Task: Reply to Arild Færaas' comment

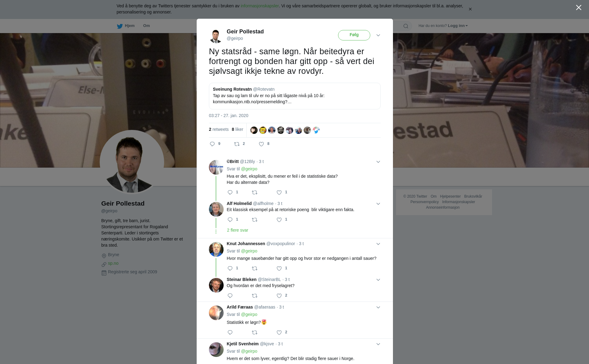Action: (230, 332)
